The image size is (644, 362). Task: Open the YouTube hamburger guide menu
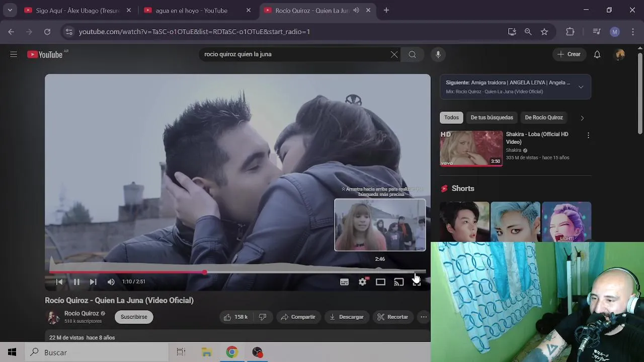click(x=14, y=54)
